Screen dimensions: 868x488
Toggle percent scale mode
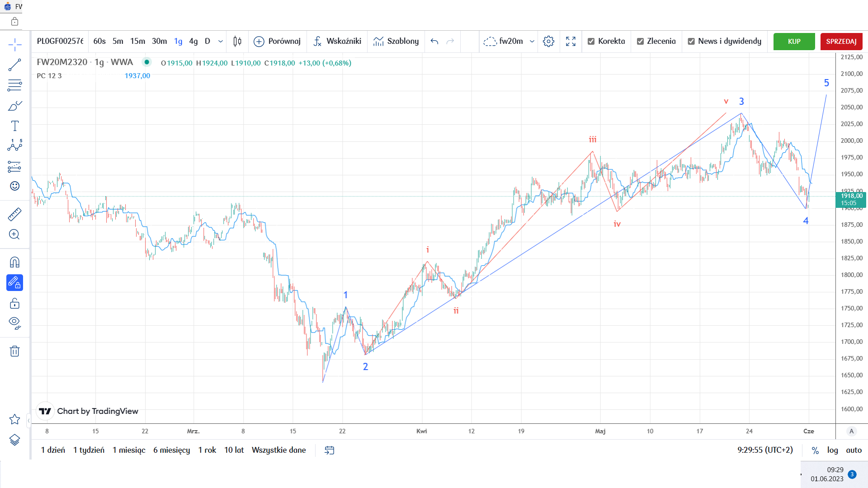coord(815,450)
